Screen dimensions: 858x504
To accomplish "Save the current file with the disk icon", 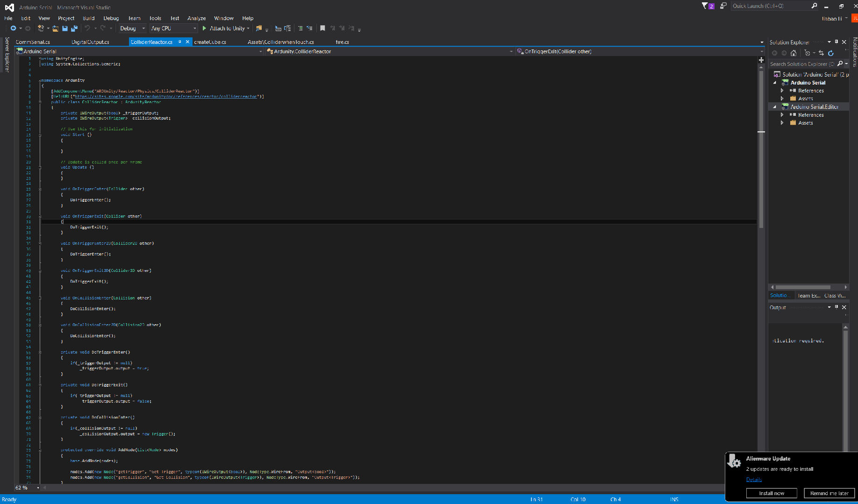I will [65, 28].
